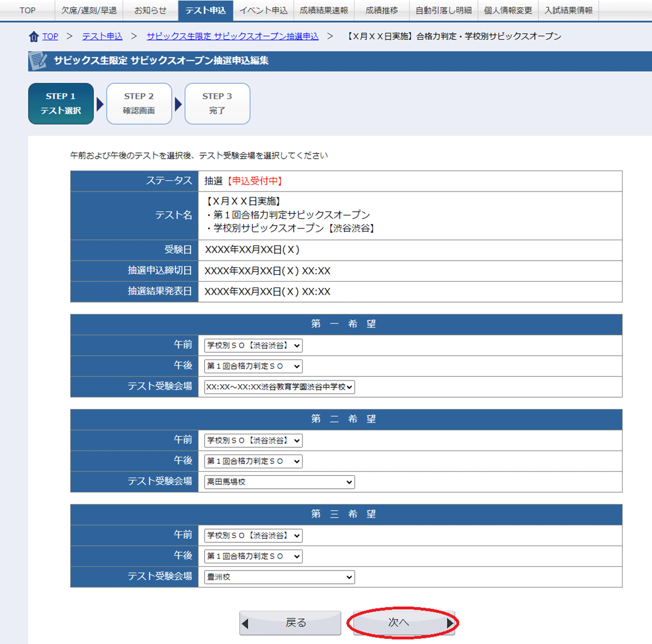Click the STEP 3 完了 step box
652x644 pixels.
[217, 104]
